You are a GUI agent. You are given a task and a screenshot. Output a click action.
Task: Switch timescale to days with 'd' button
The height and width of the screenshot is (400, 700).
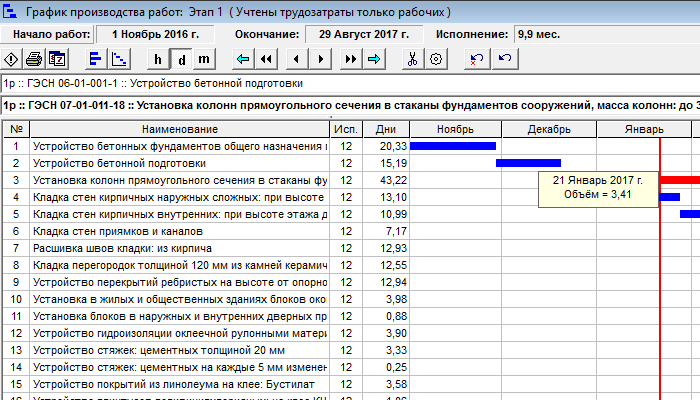pyautogui.click(x=180, y=60)
